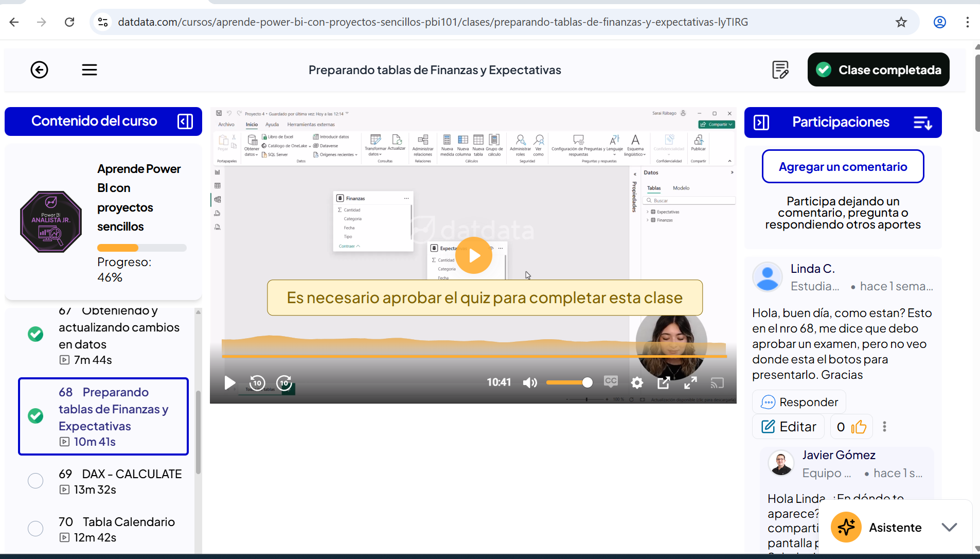The height and width of the screenshot is (559, 980).
Task: Mute the video volume
Action: (530, 382)
